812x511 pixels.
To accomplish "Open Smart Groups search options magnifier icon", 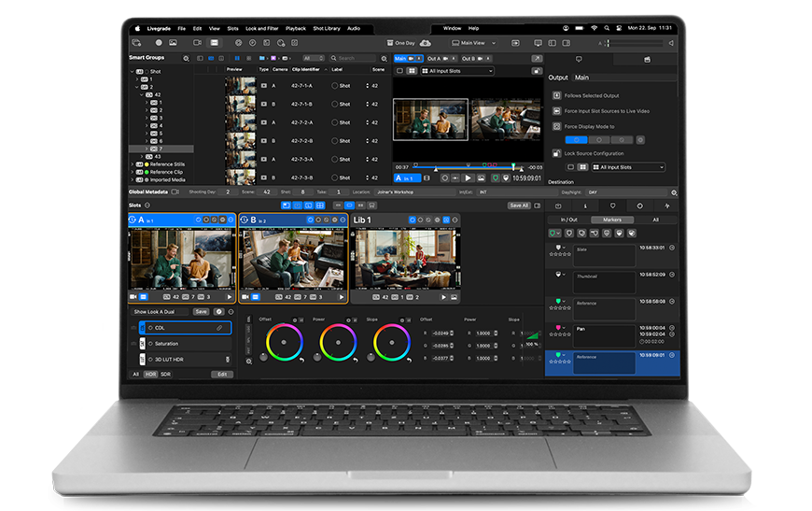I will pos(186,59).
